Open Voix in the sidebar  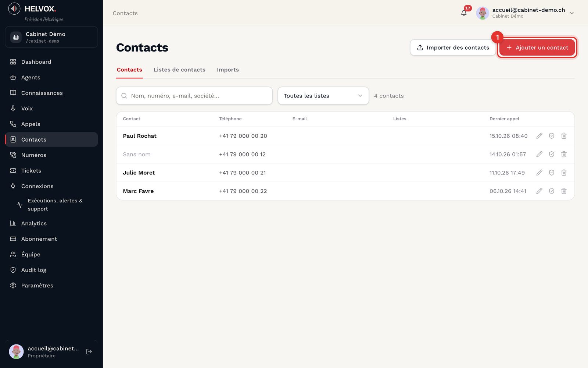tap(51, 108)
